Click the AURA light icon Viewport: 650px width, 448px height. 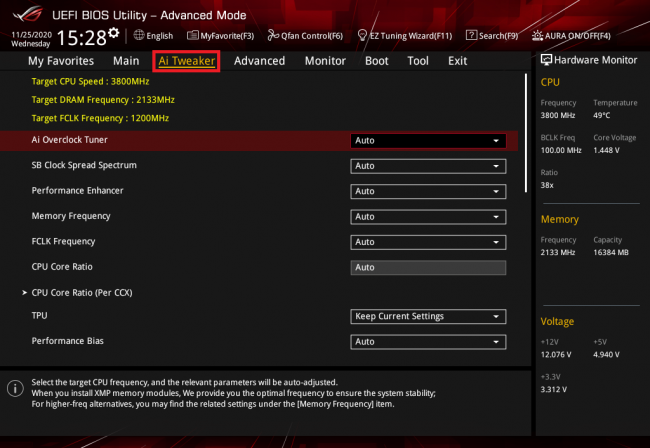pos(537,35)
